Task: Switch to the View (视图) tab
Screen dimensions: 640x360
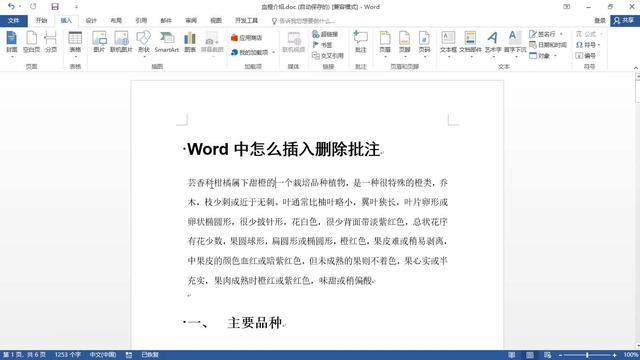Action: coord(216,20)
